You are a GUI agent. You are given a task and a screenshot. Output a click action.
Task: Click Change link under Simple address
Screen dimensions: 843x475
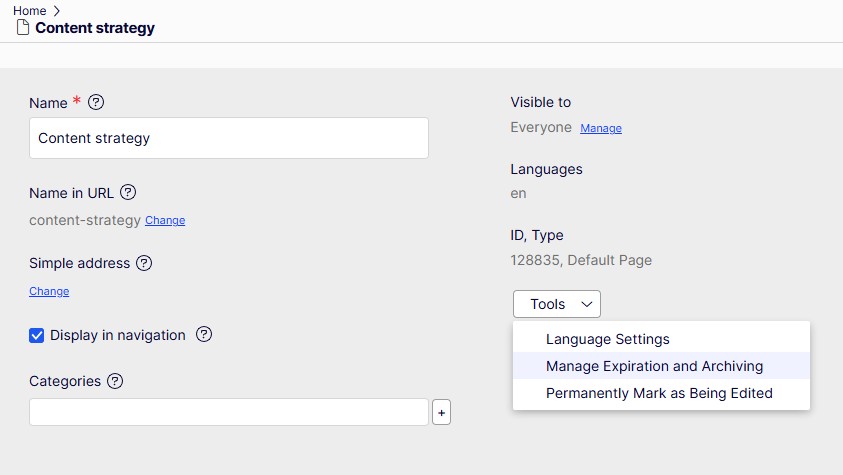49,291
